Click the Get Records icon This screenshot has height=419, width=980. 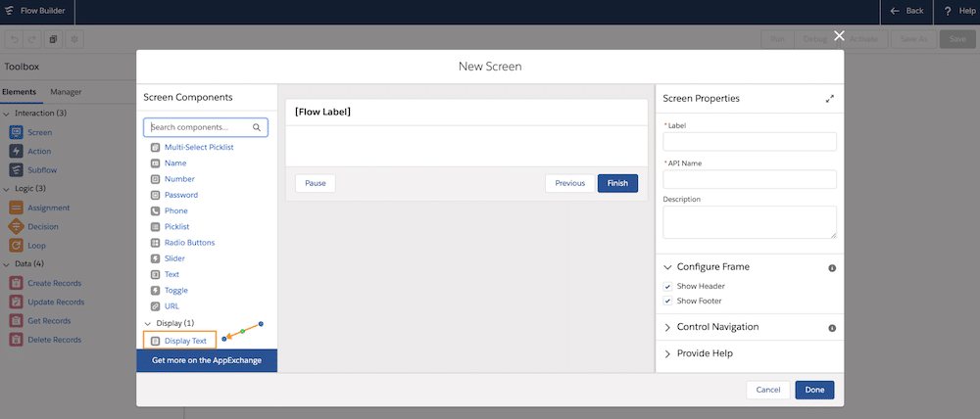(x=17, y=321)
